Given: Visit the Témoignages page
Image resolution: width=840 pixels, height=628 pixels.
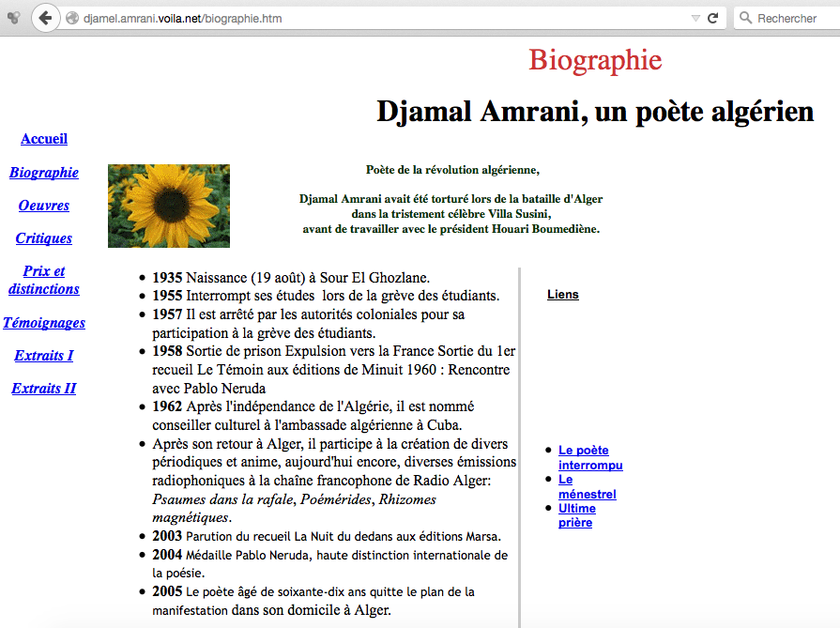Looking at the screenshot, I should click(44, 323).
